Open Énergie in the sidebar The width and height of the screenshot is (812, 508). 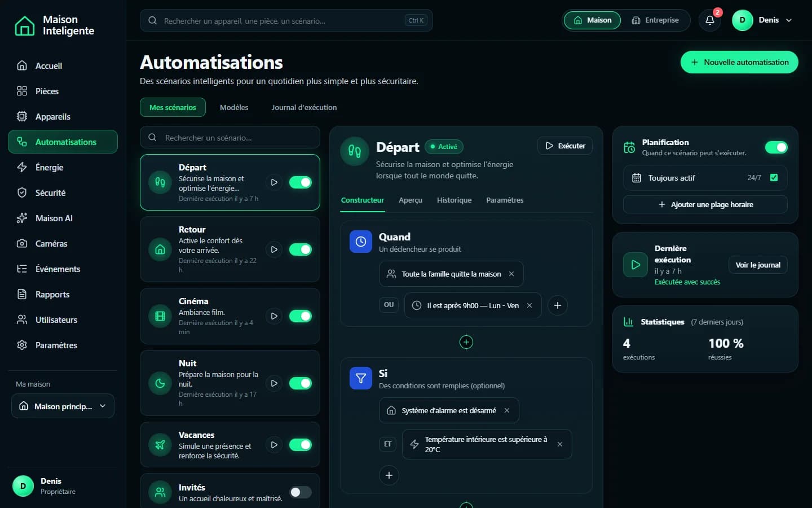(x=63, y=167)
